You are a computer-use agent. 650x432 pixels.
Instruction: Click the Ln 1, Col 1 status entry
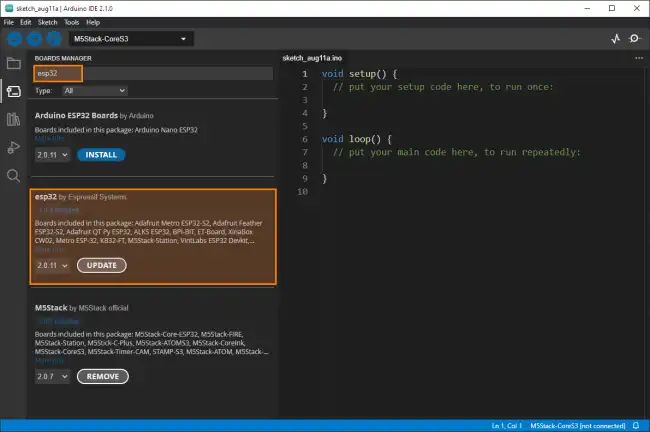point(507,426)
